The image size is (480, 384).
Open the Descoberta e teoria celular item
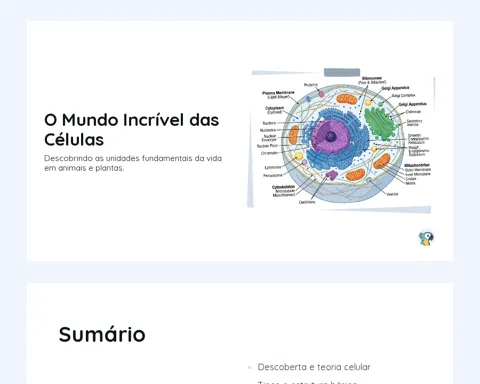[314, 367]
